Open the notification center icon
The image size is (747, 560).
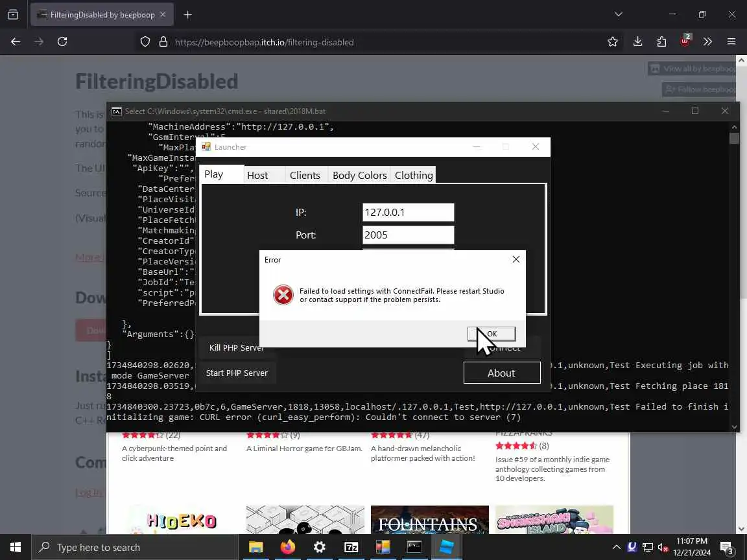point(727,548)
